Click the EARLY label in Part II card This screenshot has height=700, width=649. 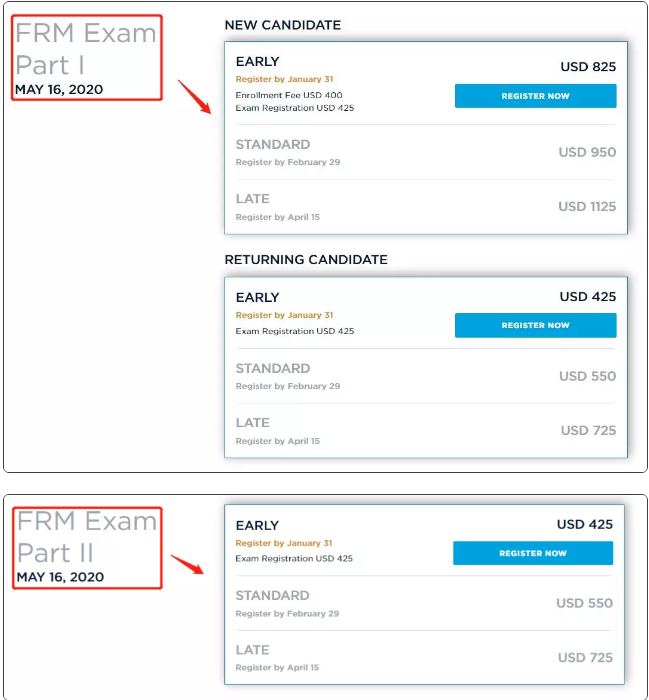(x=257, y=525)
